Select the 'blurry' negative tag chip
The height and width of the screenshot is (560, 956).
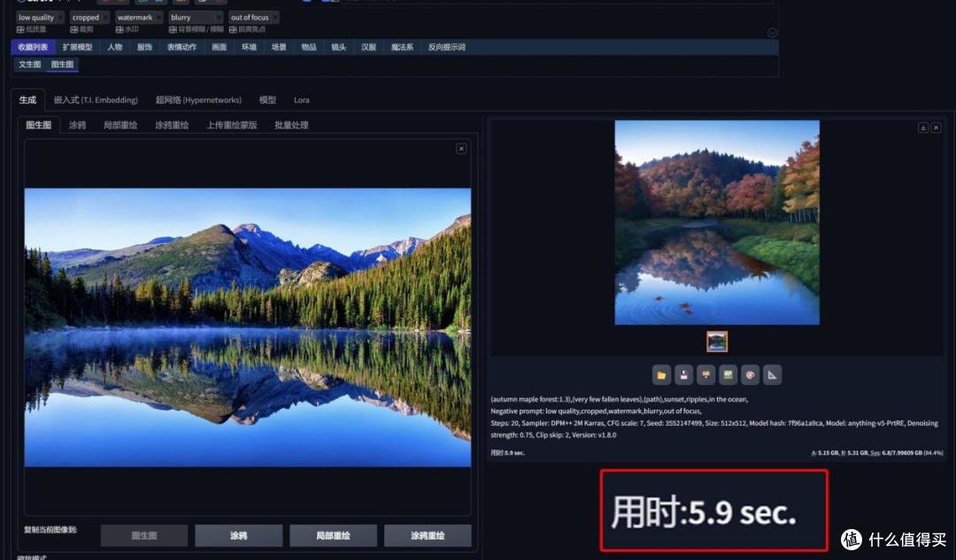pyautogui.click(x=195, y=18)
